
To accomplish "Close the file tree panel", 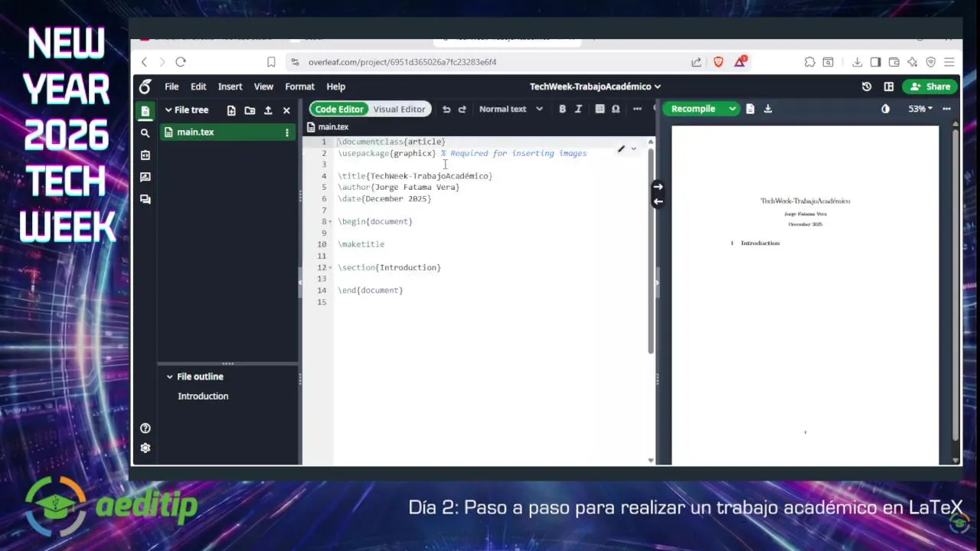I will click(x=286, y=110).
